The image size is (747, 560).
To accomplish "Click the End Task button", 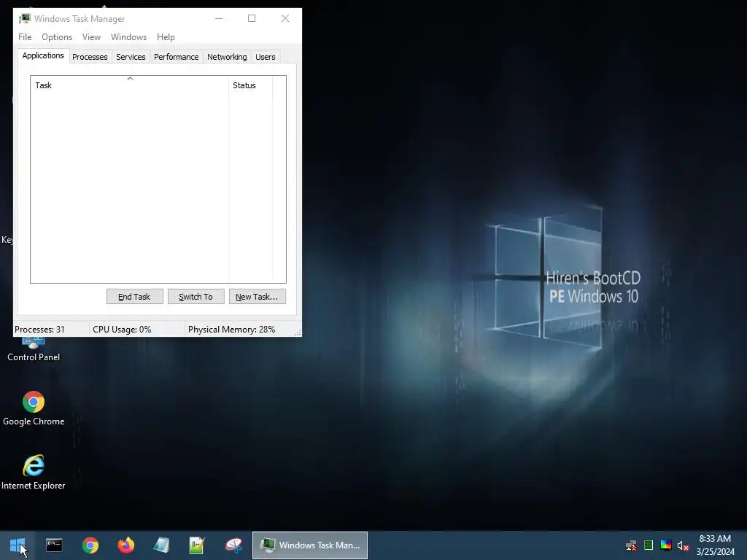I will (x=135, y=297).
